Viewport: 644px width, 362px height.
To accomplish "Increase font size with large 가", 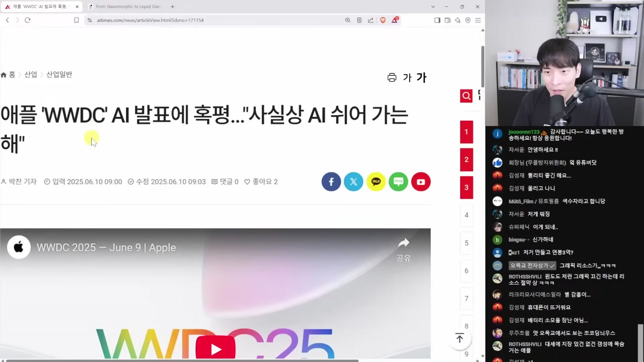I will (x=421, y=78).
